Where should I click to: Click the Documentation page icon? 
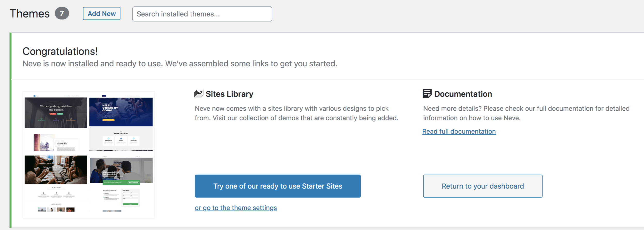pos(427,93)
